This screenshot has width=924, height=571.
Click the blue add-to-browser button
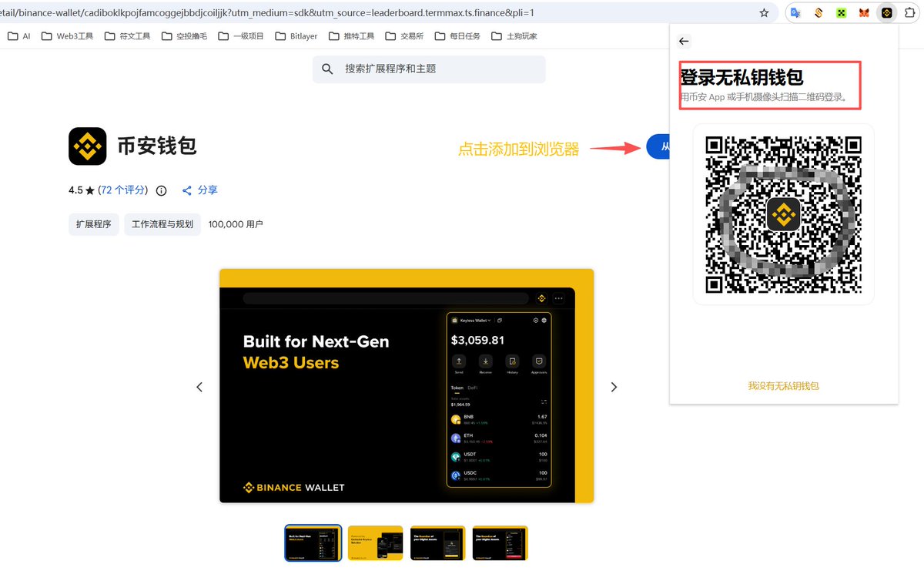[x=658, y=146]
